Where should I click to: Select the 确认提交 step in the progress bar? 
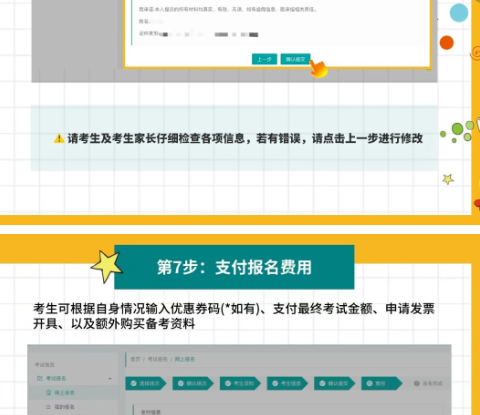[335, 383]
